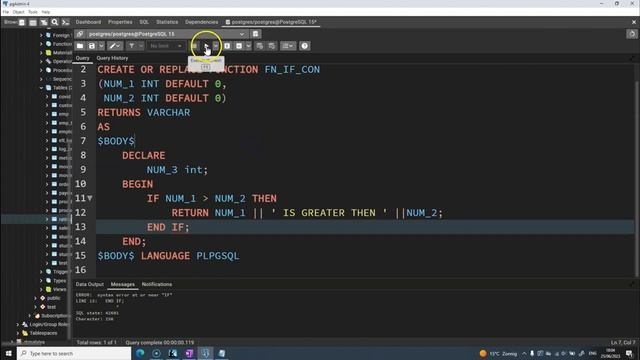Image resolution: width=640 pixels, height=360 pixels.
Task: Click '$BODY$ LANGUAGE PLPGSQL' on line 15
Action: tap(168, 256)
